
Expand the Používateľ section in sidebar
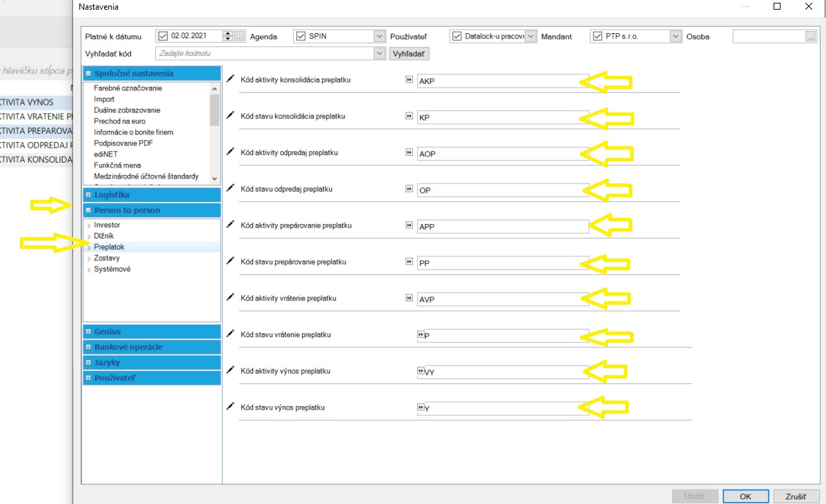click(88, 378)
